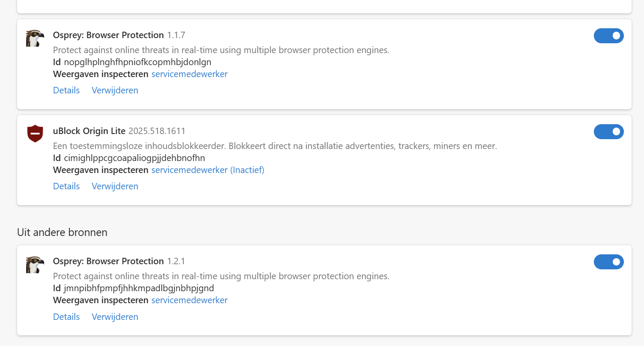The image size is (644, 346).
Task: Click the Osprey 1.2.1 extension ID text
Action: (x=139, y=288)
